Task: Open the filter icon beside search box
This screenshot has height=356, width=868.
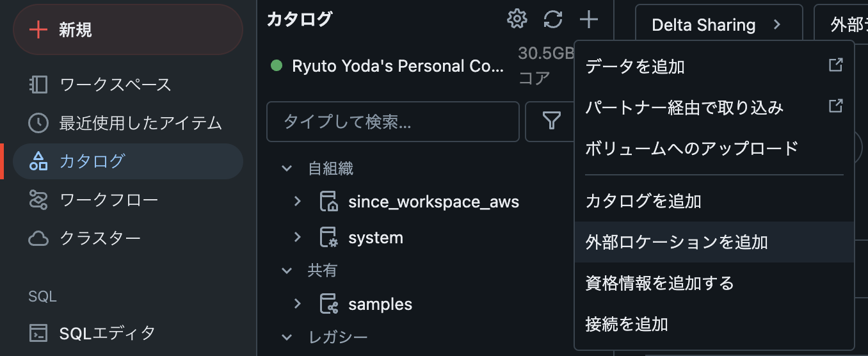Action: pyautogui.click(x=551, y=121)
